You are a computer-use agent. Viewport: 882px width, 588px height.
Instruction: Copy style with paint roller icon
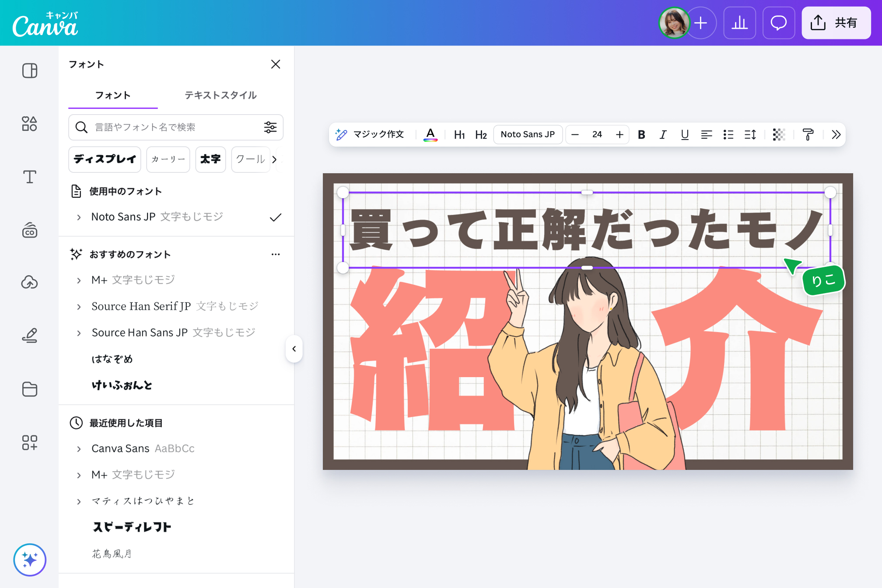point(808,135)
